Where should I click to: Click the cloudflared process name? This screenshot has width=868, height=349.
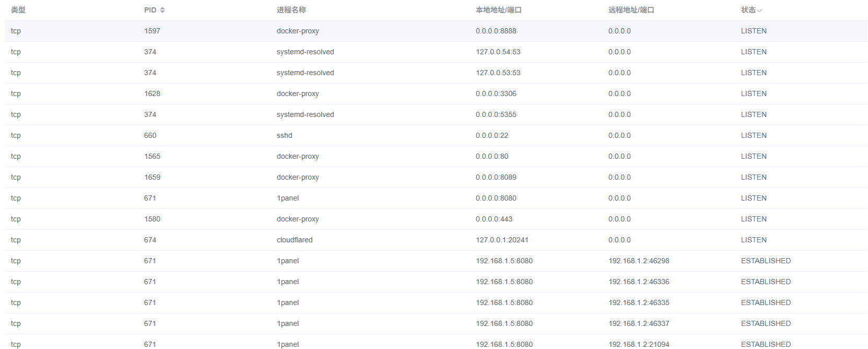[295, 240]
